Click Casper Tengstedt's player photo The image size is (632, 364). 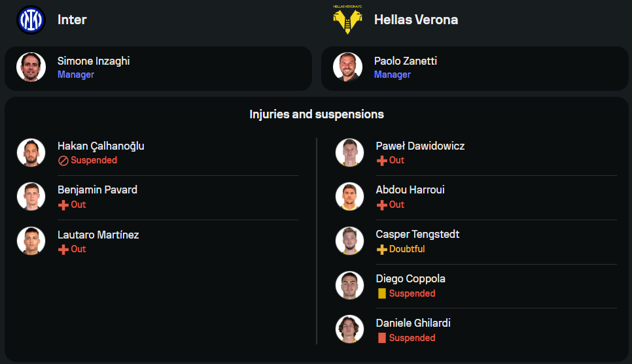tap(349, 240)
